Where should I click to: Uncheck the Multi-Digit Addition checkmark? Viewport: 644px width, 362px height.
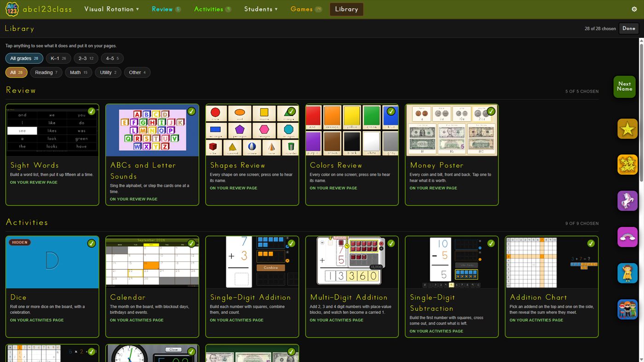(391, 243)
